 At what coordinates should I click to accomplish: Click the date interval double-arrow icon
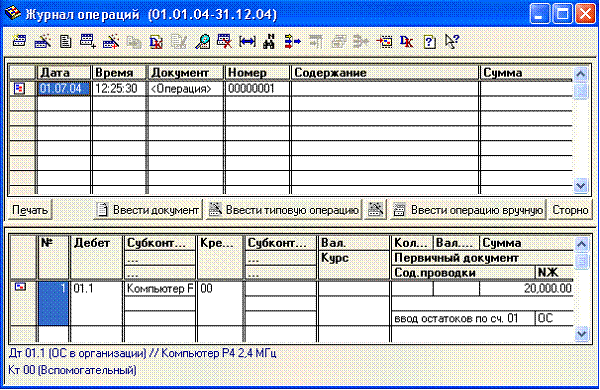pos(247,41)
